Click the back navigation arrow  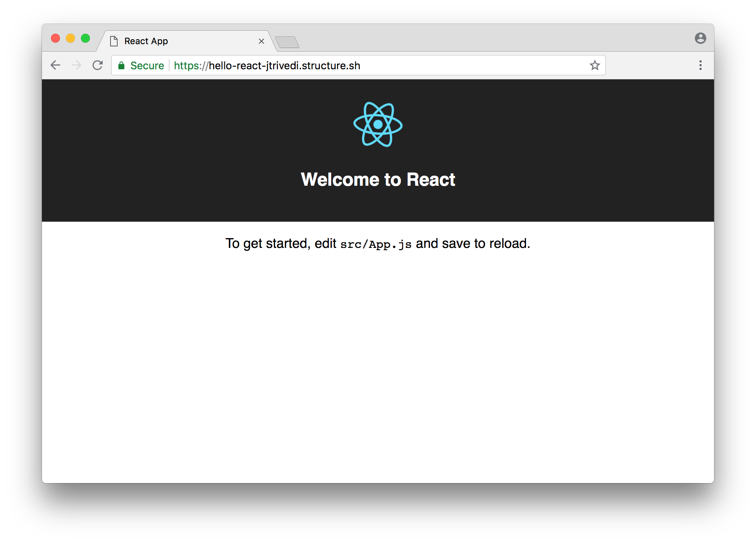tap(55, 65)
